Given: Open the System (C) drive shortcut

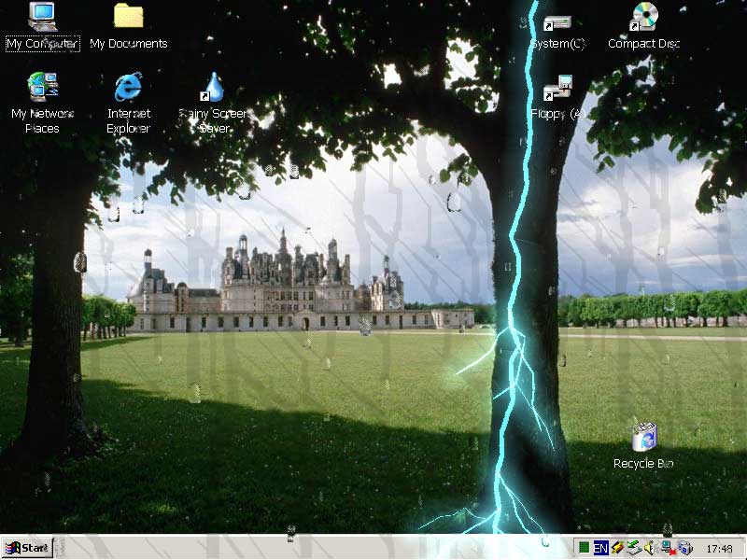Looking at the screenshot, I should pos(557,22).
